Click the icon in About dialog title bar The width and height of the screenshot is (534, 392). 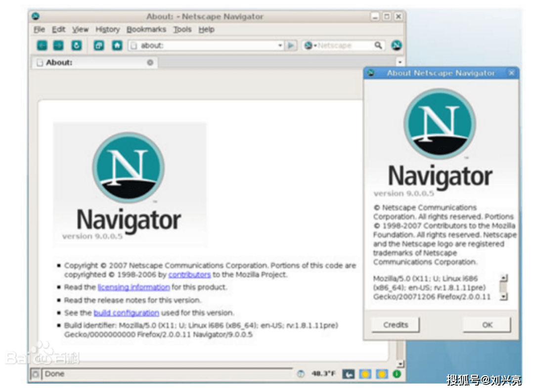[371, 73]
